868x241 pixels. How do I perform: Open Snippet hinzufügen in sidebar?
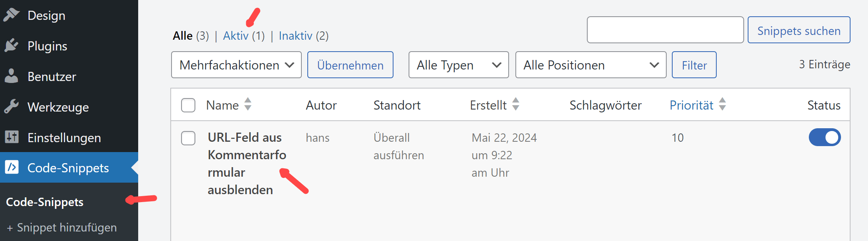(66, 228)
